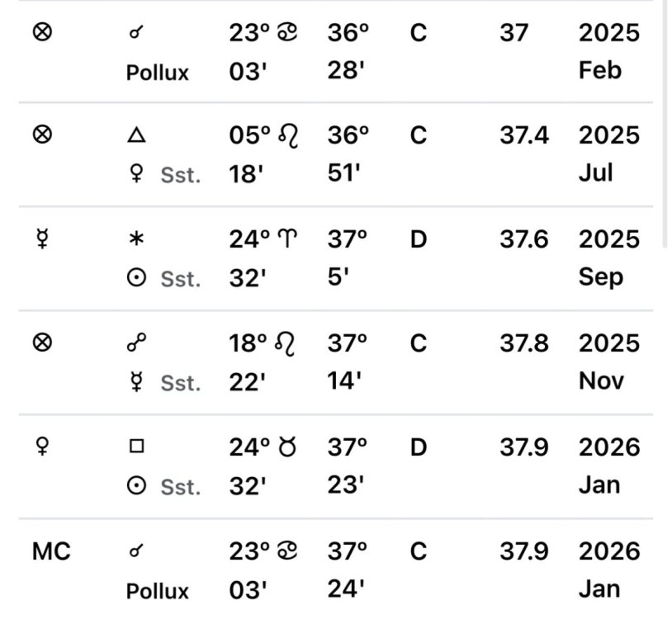Click Pollux in the 2025 Feb row
This screenshot has height=619, width=672.
coord(157,73)
